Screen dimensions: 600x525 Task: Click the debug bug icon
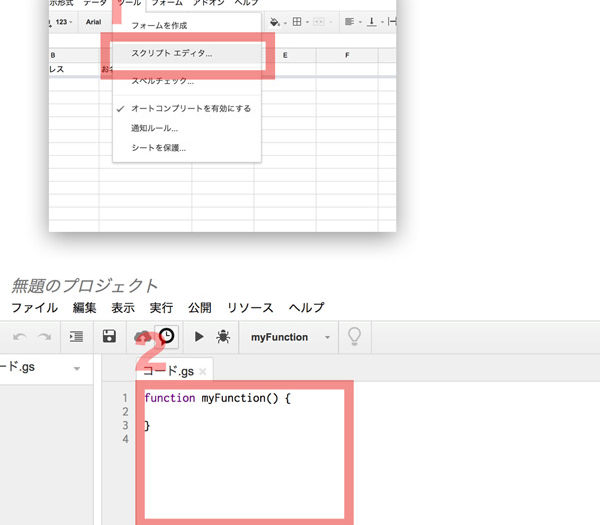click(x=223, y=337)
